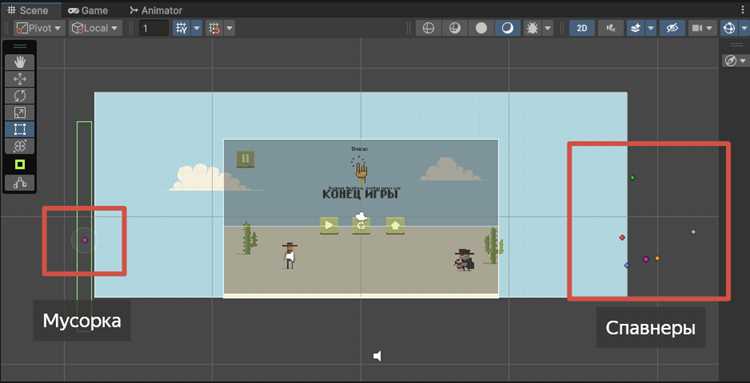The image size is (750, 383).
Task: Select the hand icon above КОНЕЦ ИГРЫ
Action: point(361,172)
